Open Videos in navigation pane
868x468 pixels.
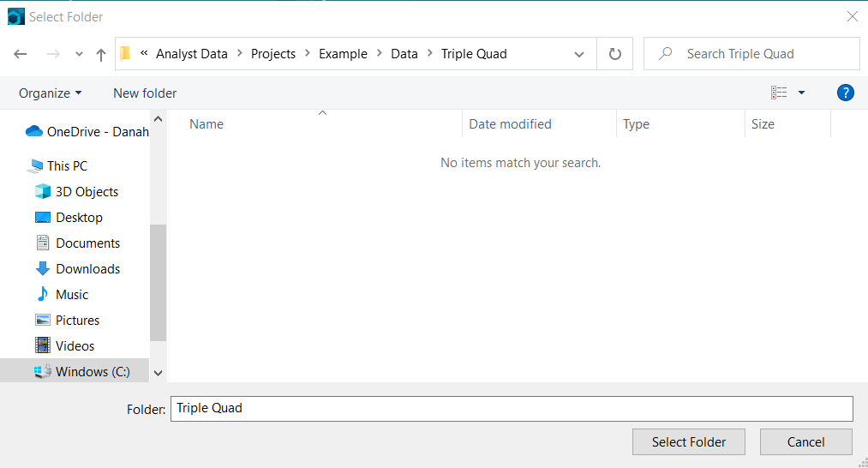[x=75, y=345]
